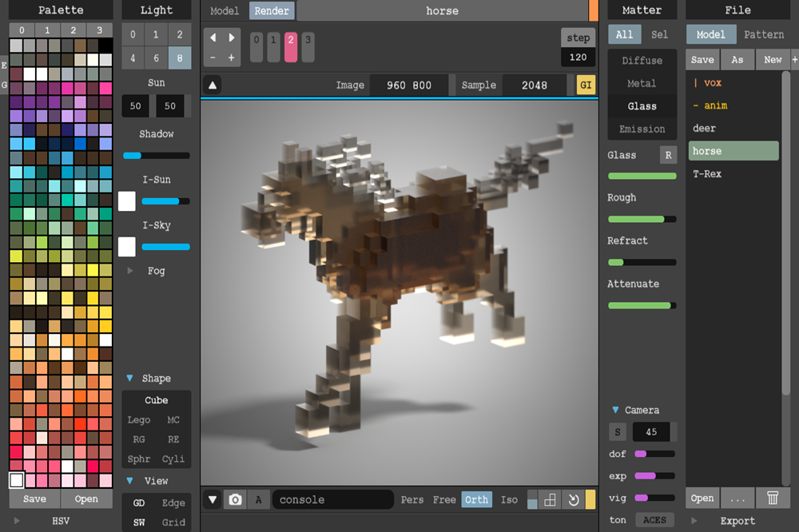Screen dimensions: 799x532
Task: Click the Export button
Action: [737, 520]
